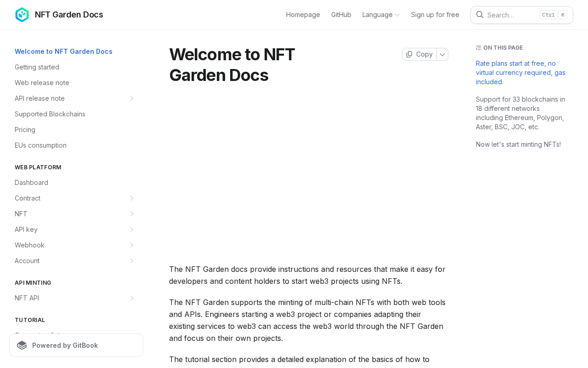Expand the API key sidebar section
The image size is (588, 368).
(131, 230)
